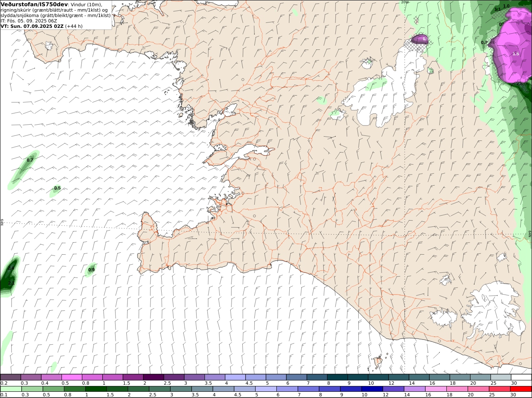The image size is (532, 398).
Task: Click the '1.0' precipitation value in northeast corner
Action: 506,6
